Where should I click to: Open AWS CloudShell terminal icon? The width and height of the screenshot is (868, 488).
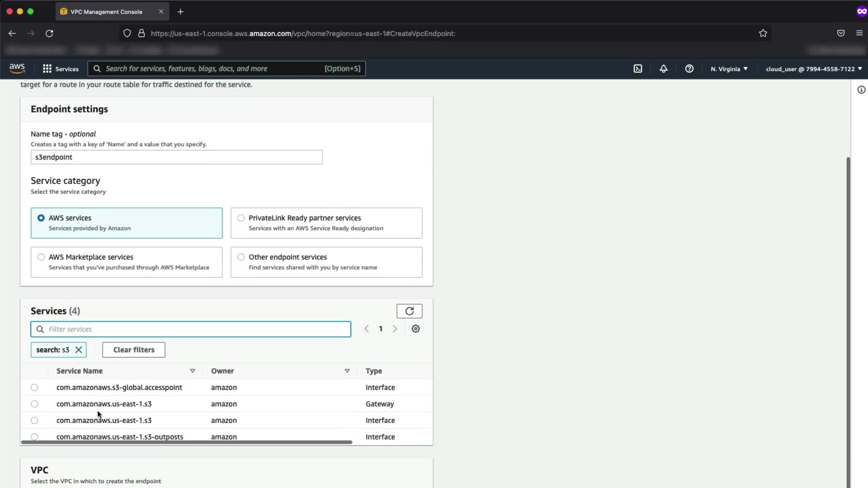tap(637, 69)
